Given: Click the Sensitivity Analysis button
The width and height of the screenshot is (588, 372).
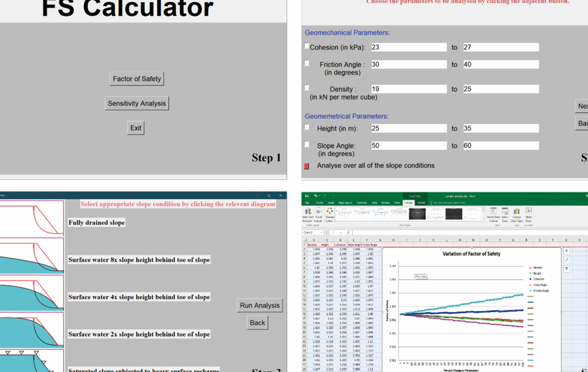Looking at the screenshot, I should pyautogui.click(x=137, y=103).
